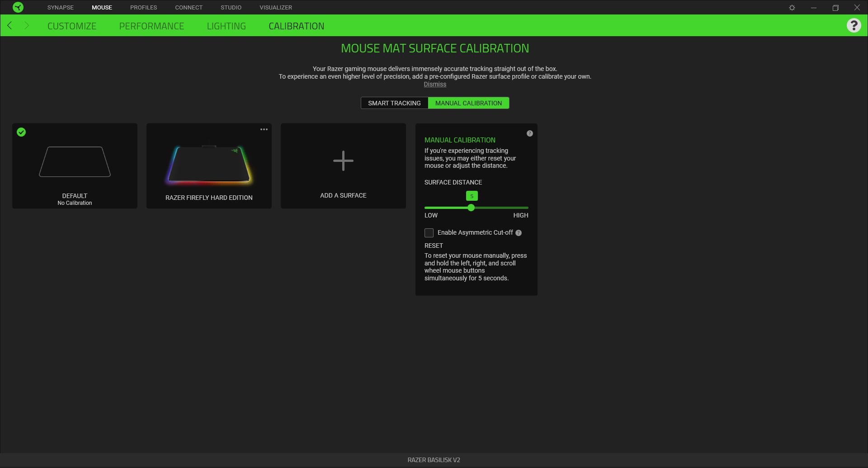This screenshot has height=468, width=868.
Task: Click the Add A Surface card
Action: 343,166
